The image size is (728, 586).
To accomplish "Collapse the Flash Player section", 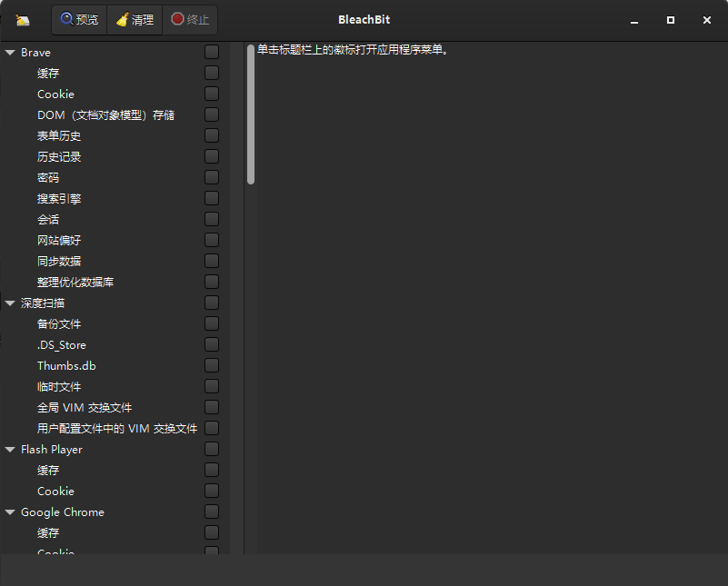I will point(10,449).
